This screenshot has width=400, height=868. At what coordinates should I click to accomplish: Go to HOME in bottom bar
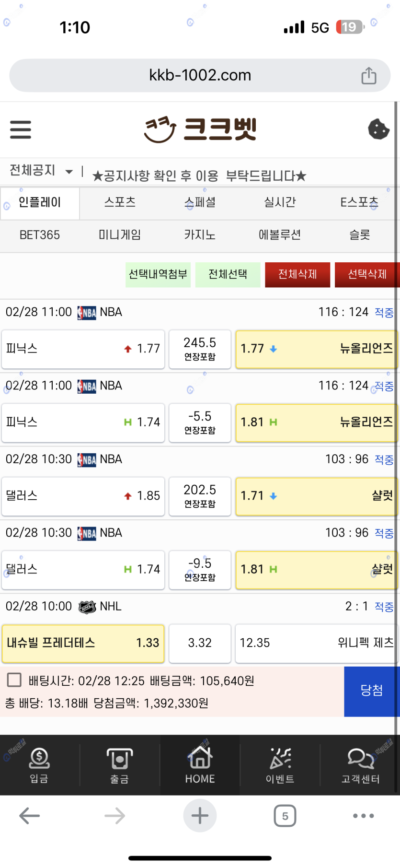pos(200,765)
